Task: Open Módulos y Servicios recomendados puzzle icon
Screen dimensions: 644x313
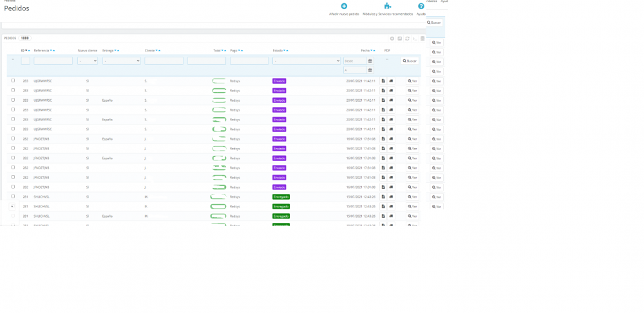Action: coord(388,6)
